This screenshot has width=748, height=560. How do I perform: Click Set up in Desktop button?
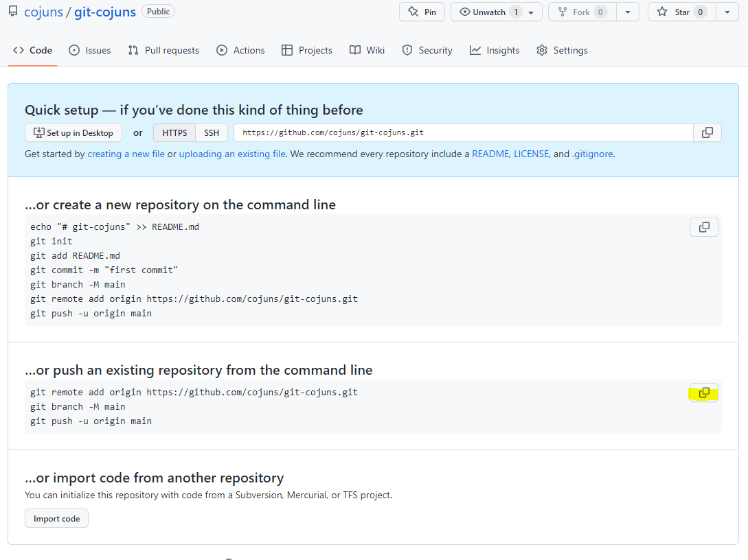point(73,132)
